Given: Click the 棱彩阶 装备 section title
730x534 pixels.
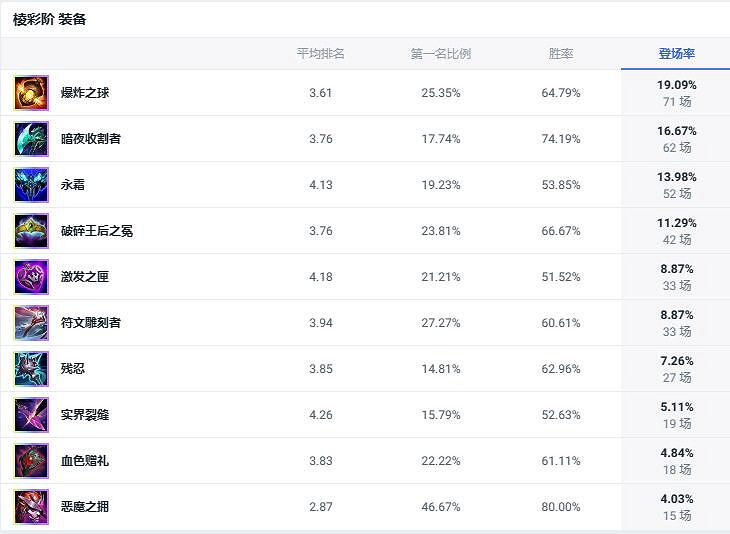Looking at the screenshot, I should pos(50,19).
